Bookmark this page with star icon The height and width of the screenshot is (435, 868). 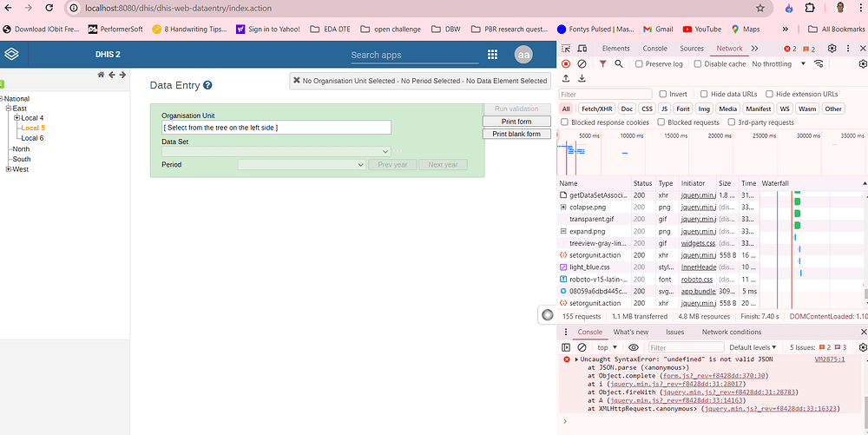pos(760,9)
